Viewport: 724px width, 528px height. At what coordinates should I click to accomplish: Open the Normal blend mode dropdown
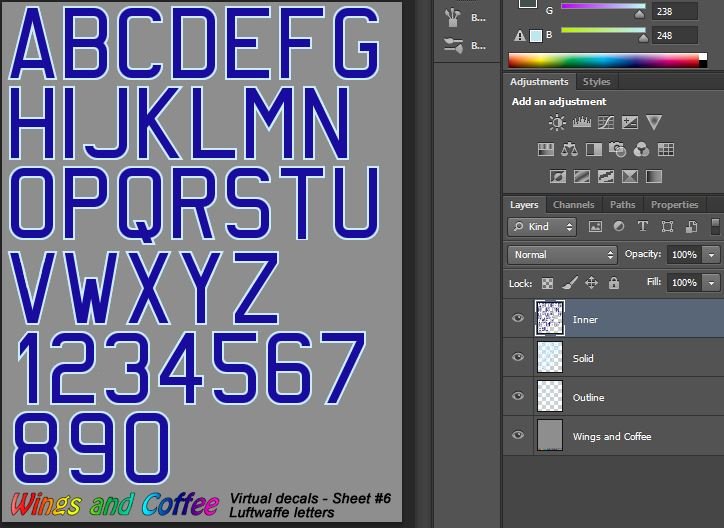[x=562, y=255]
